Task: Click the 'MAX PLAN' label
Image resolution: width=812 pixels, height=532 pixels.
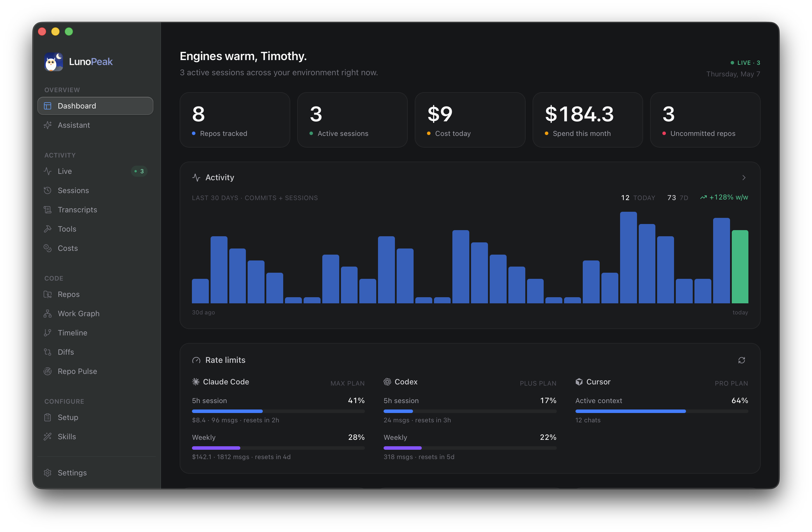Action: tap(347, 383)
